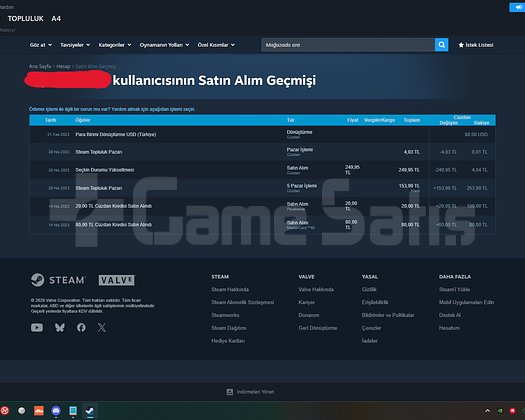Open the TOPLULUK menu
Screen dimensions: 525x420
coord(25,19)
